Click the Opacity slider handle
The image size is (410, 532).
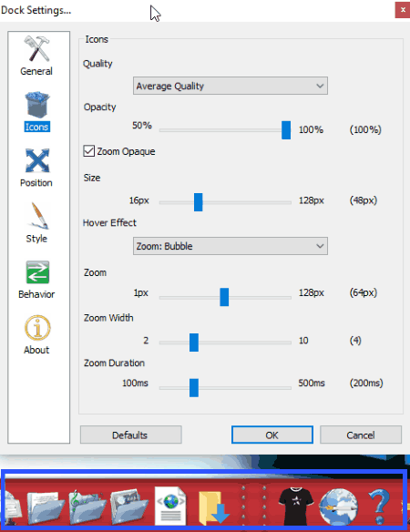pos(286,130)
